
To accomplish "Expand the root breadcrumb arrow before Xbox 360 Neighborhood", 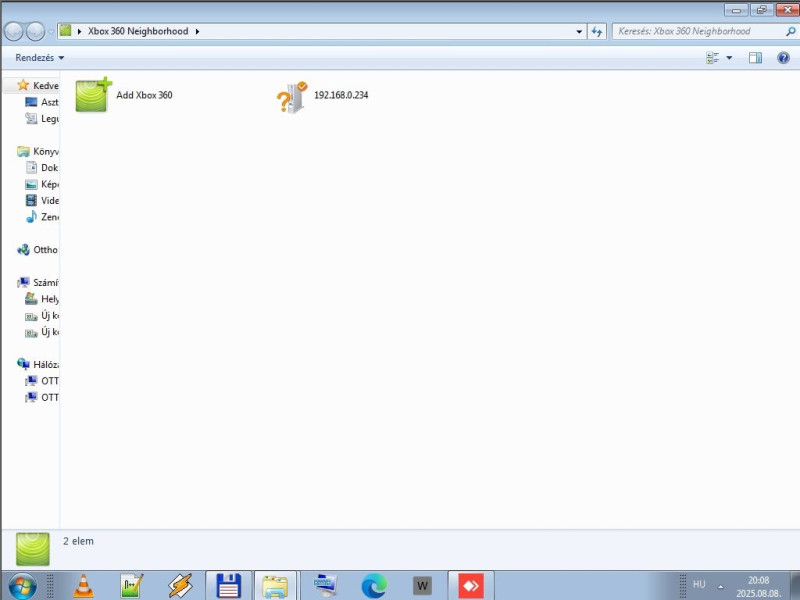I will (80, 31).
